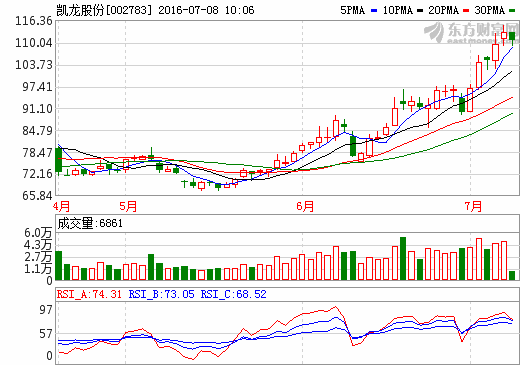The width and height of the screenshot is (520, 365).
Task: Click the 84.79 price axis label
Action: (37, 131)
